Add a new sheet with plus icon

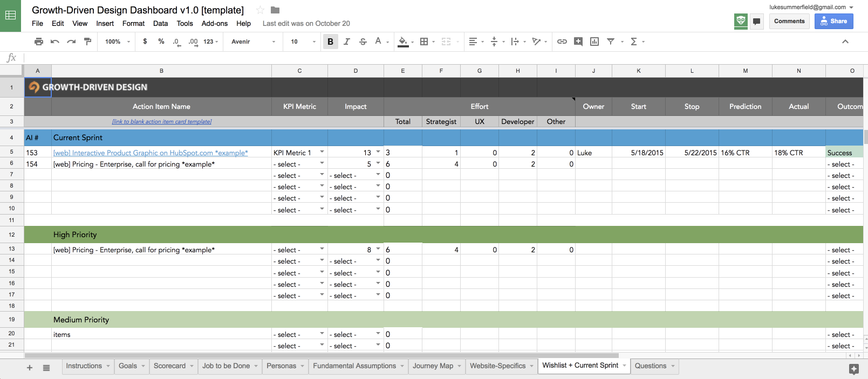[30, 368]
